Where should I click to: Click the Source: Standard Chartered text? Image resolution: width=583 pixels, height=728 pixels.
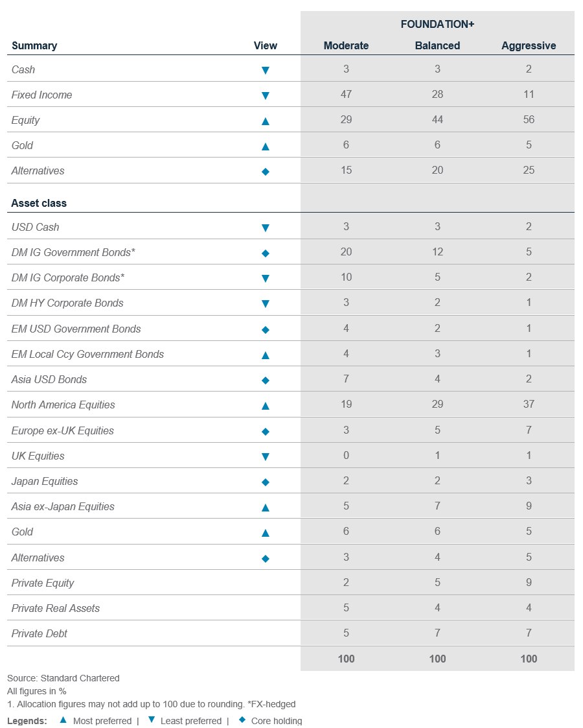(x=63, y=678)
